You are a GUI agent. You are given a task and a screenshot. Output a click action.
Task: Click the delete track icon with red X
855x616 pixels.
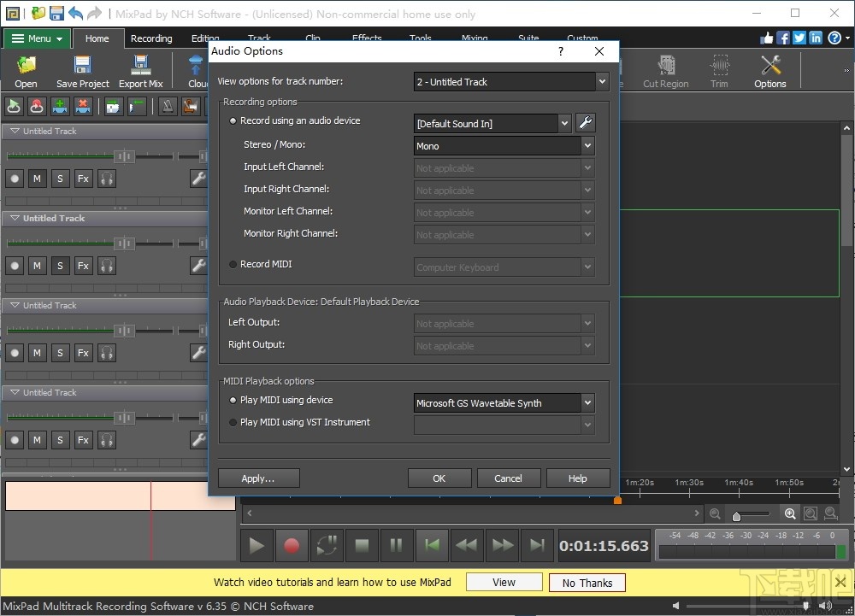[x=82, y=106]
